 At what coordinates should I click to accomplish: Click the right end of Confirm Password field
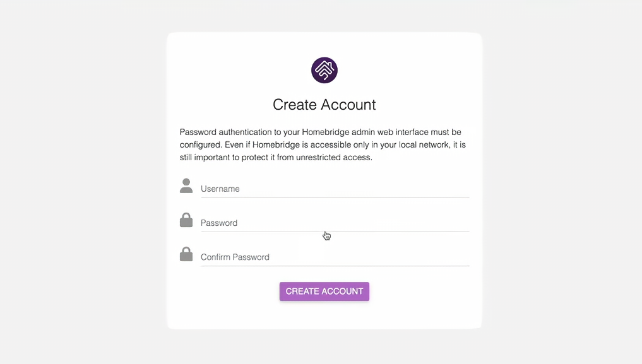[461, 257]
